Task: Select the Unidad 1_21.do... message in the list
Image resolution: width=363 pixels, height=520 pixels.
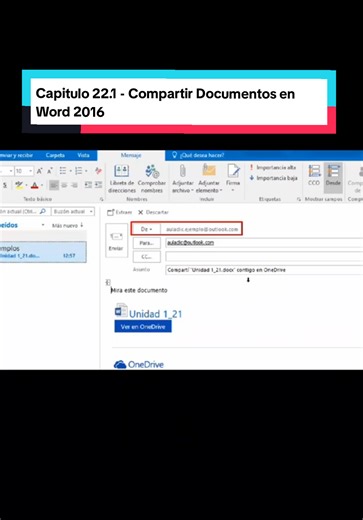Action: [x=43, y=252]
